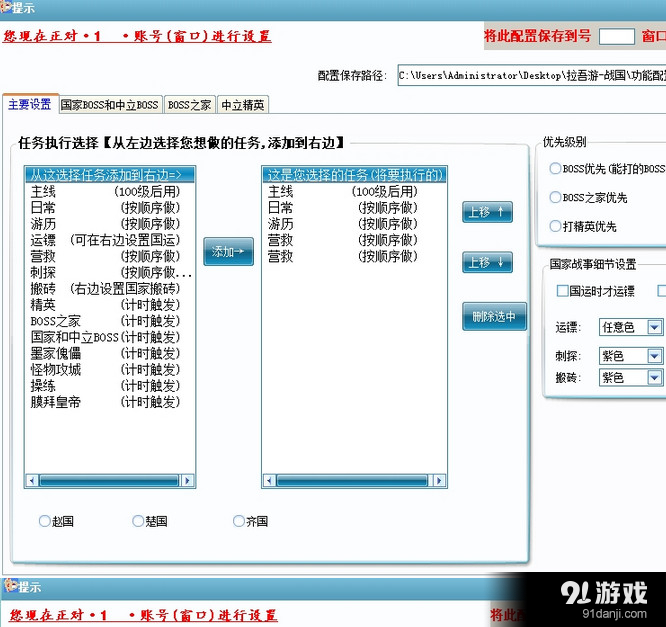666x627 pixels.
Task: Select 日常 in the left task list
Action: point(110,208)
